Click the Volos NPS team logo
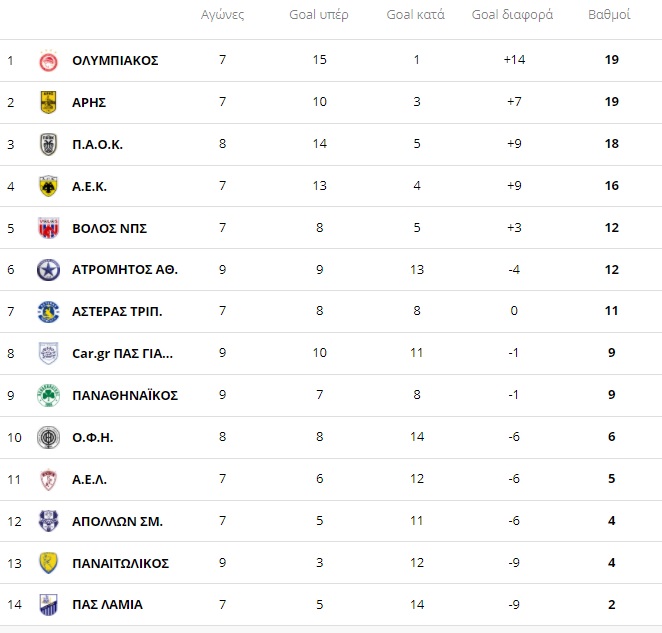Viewport: 662px width, 633px height. coord(49,228)
